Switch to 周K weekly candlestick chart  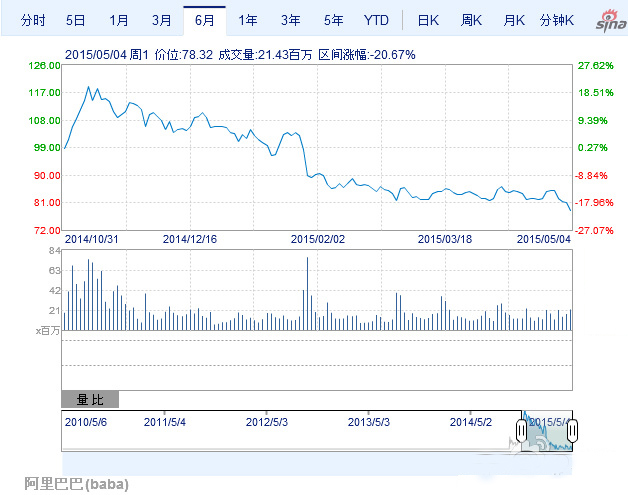click(472, 20)
